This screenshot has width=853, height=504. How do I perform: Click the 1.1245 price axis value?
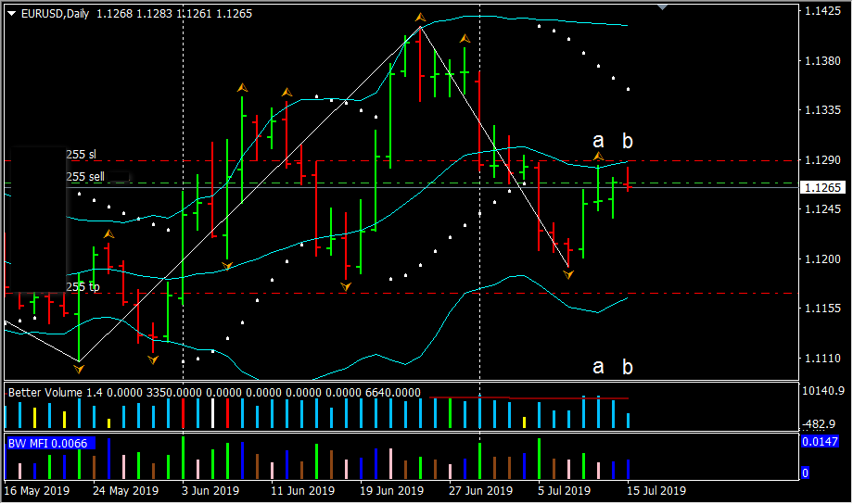pos(822,208)
